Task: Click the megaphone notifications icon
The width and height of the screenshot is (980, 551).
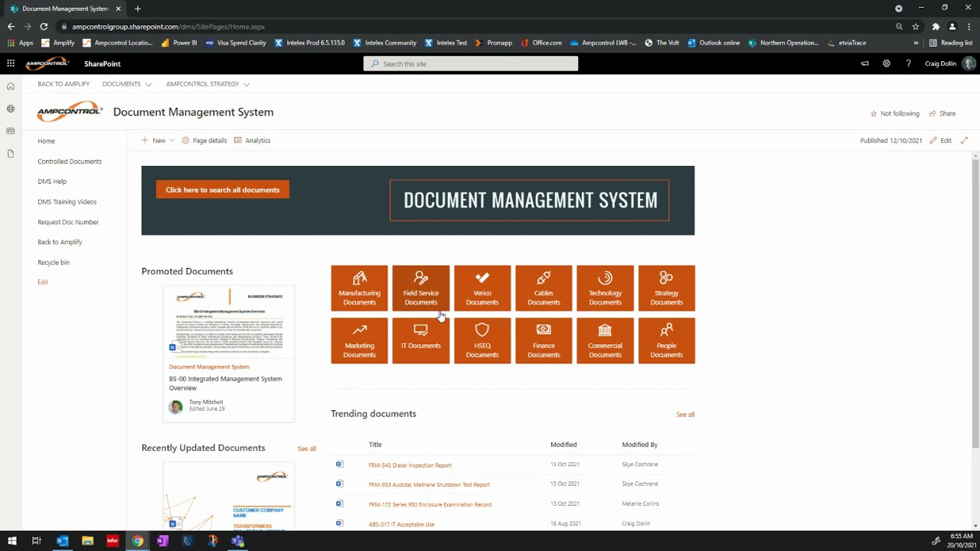Action: coord(864,64)
